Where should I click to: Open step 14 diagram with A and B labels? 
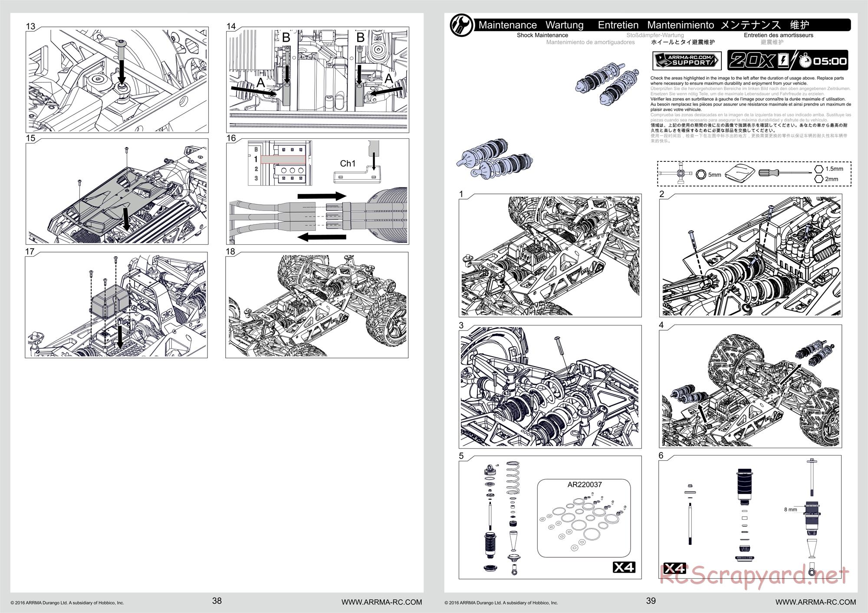(x=317, y=80)
